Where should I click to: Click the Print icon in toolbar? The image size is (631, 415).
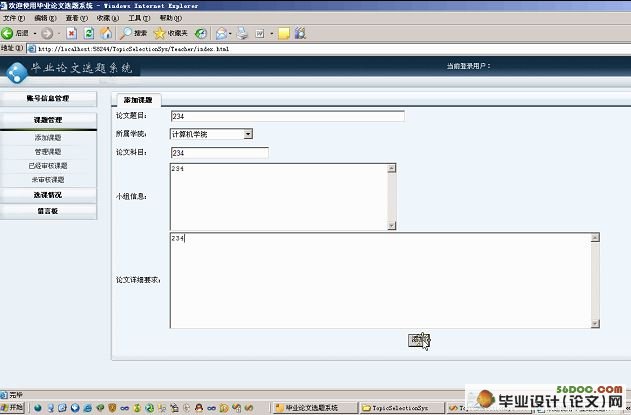click(241, 33)
